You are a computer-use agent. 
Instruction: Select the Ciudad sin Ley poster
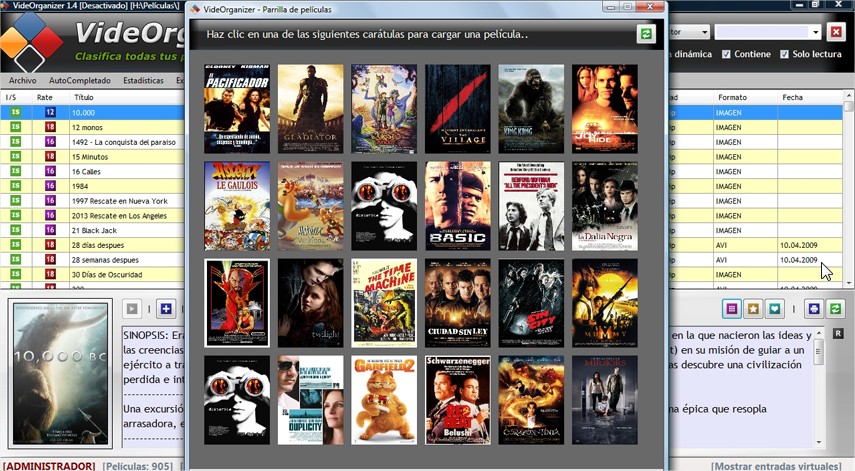pos(457,303)
